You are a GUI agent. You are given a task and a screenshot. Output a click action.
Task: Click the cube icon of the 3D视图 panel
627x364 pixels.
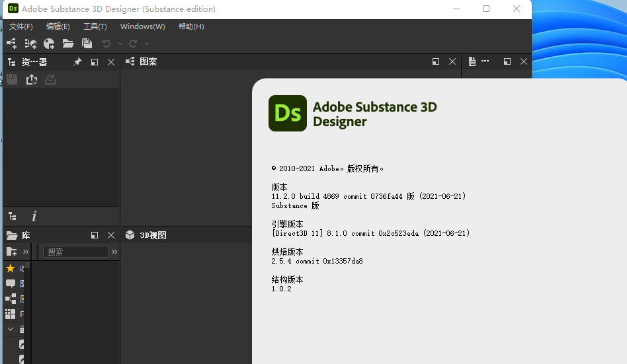coord(130,235)
